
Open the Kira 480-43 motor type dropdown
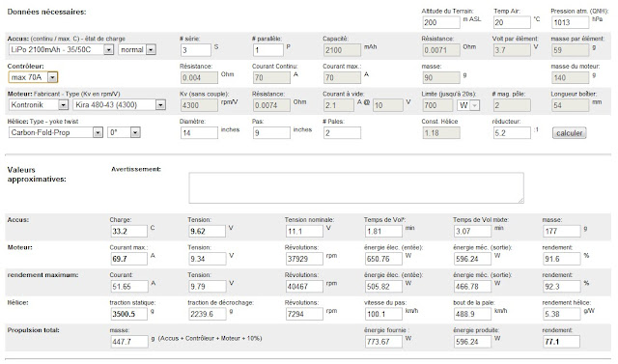[119, 105]
